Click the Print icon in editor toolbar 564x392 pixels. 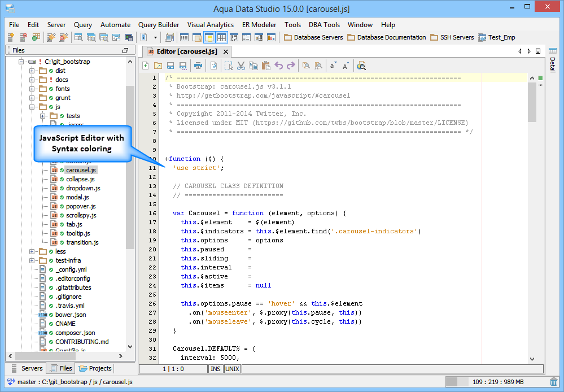pyautogui.click(x=198, y=66)
